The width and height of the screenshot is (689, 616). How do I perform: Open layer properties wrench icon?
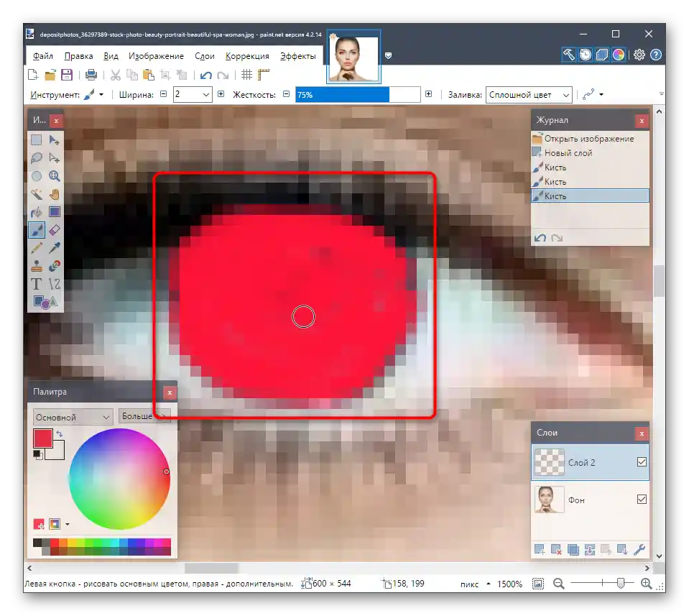pyautogui.click(x=639, y=550)
